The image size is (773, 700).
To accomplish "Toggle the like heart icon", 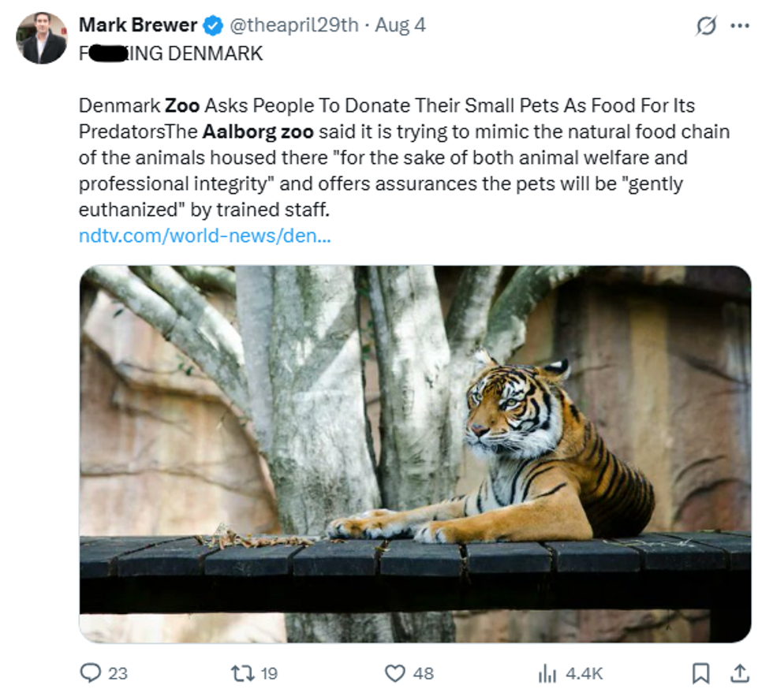I will click(394, 673).
